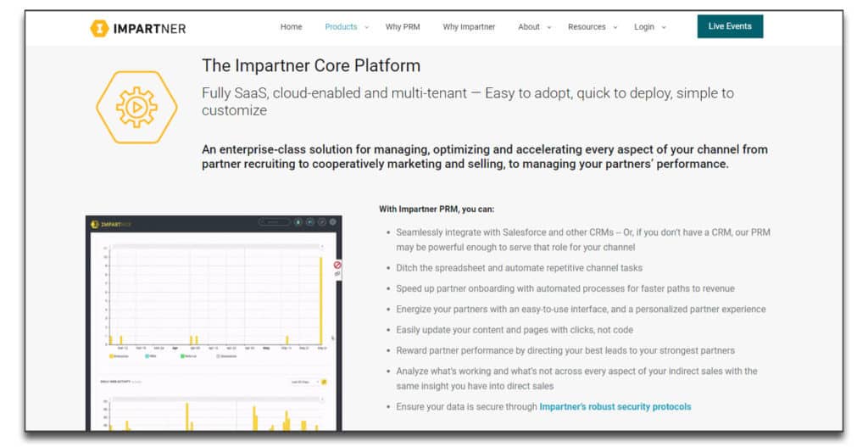Image resolution: width=868 pixels, height=447 pixels.
Task: Expand the chevron beside Login
Action: (664, 27)
